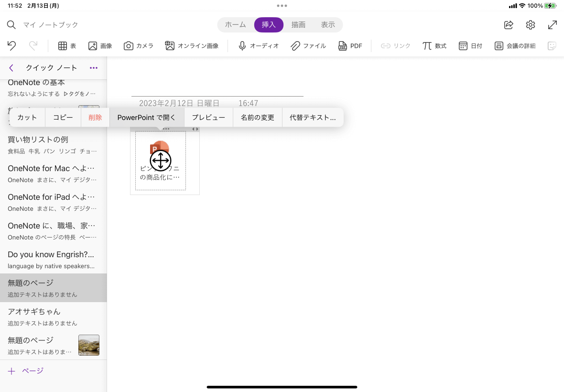The height and width of the screenshot is (392, 564).
Task: Open the 描画 tab
Action: [x=298, y=25]
